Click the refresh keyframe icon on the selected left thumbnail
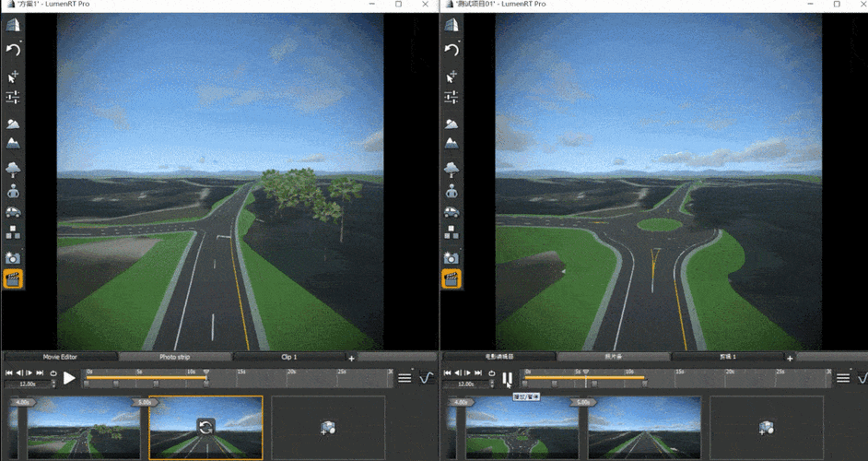The width and height of the screenshot is (868, 461). (205, 427)
